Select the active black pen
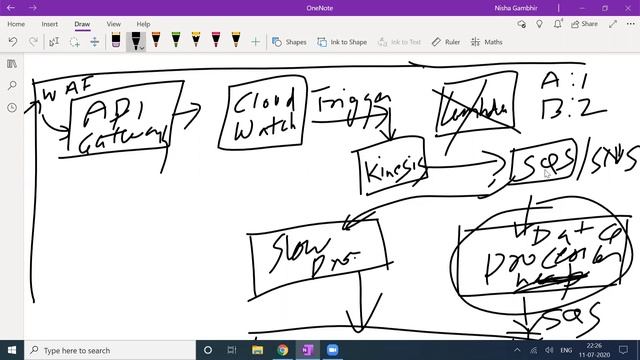This screenshot has width=640, height=360. click(x=135, y=41)
